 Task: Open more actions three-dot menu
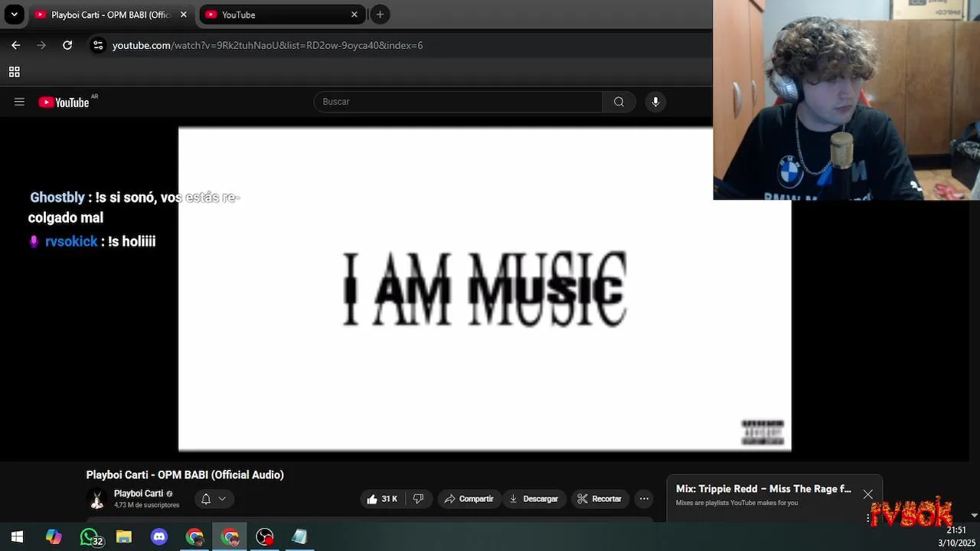tap(644, 499)
